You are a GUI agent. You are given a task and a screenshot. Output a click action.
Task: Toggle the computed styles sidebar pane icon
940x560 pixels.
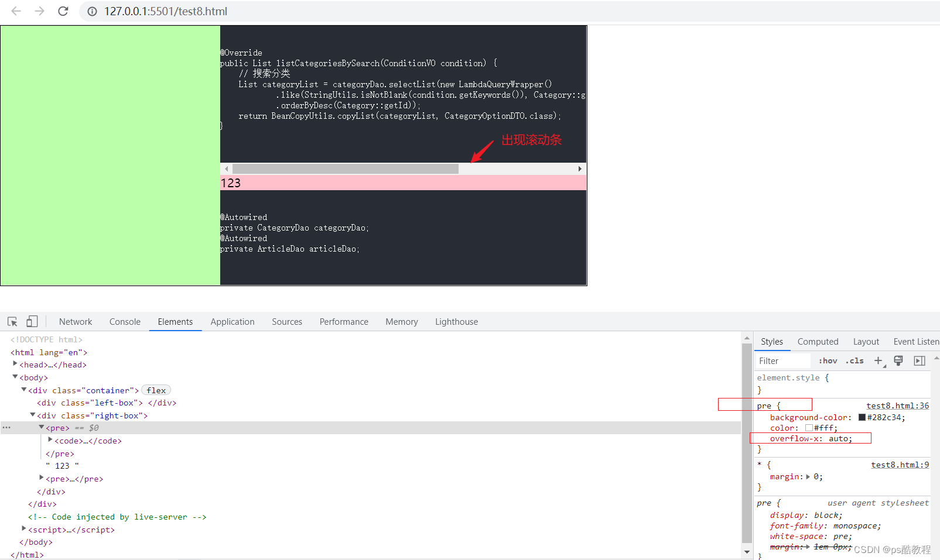coord(920,361)
